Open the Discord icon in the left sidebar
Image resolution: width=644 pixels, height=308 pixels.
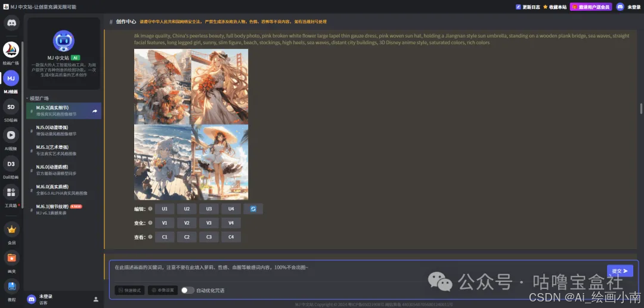(11, 23)
